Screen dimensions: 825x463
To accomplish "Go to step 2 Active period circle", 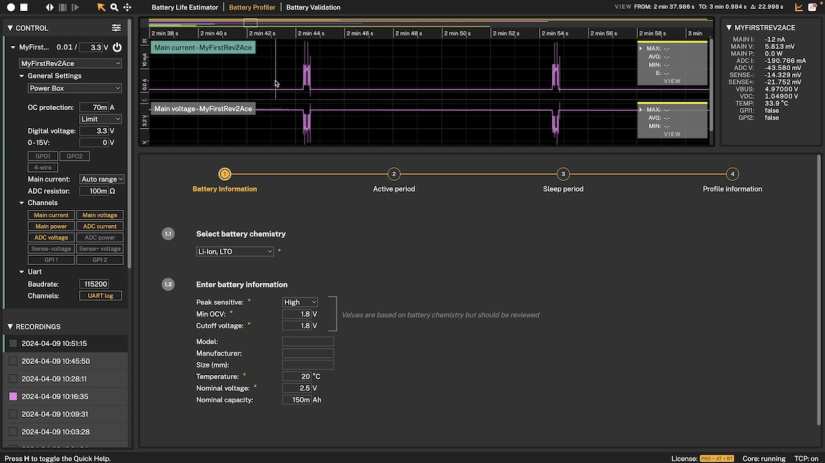I will click(394, 174).
